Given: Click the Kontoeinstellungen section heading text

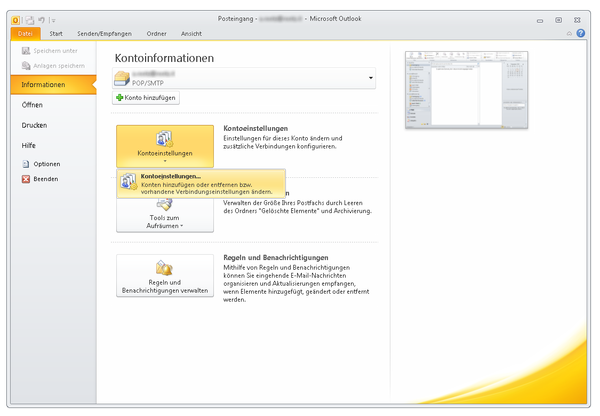Looking at the screenshot, I should [x=255, y=128].
